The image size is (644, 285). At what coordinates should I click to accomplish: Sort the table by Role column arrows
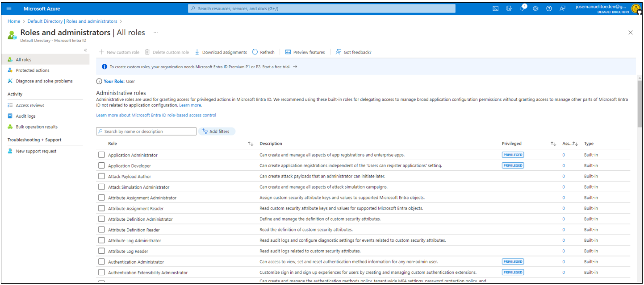(251, 144)
